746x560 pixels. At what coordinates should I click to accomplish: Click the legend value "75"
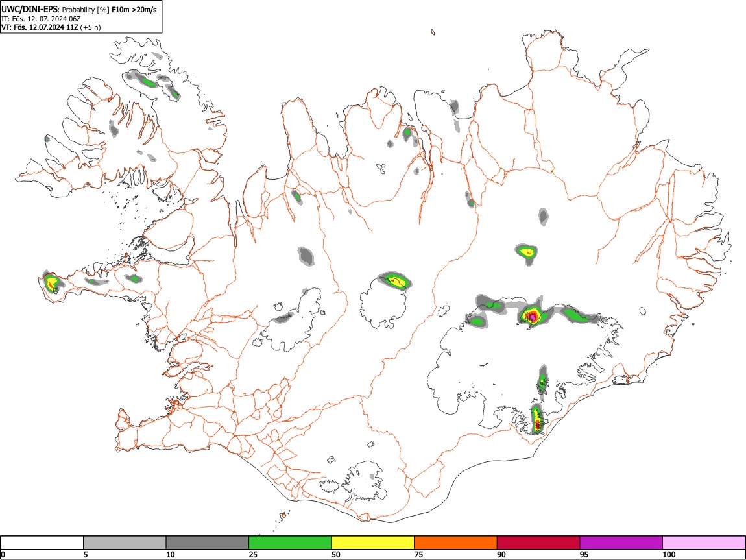tap(418, 554)
